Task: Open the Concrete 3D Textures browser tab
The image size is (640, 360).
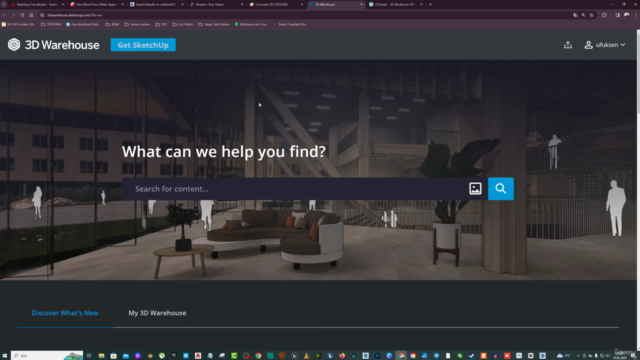Action: 275,4
